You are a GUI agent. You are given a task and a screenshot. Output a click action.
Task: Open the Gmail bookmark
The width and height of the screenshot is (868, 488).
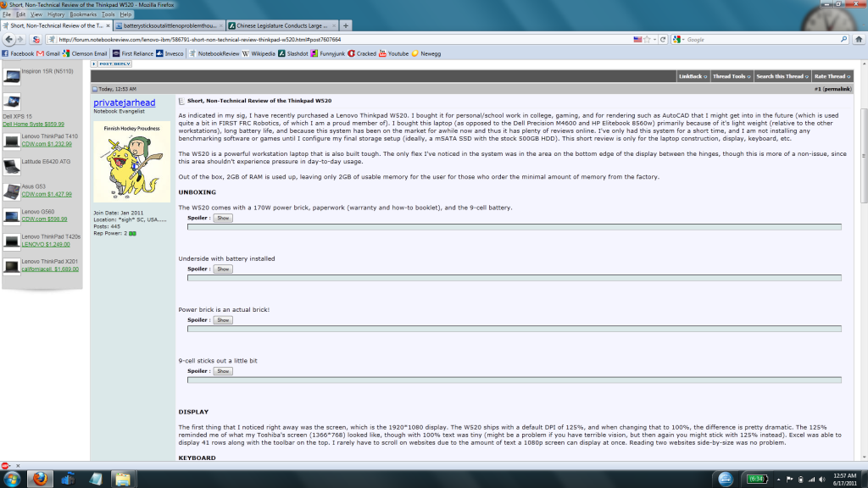(48, 53)
